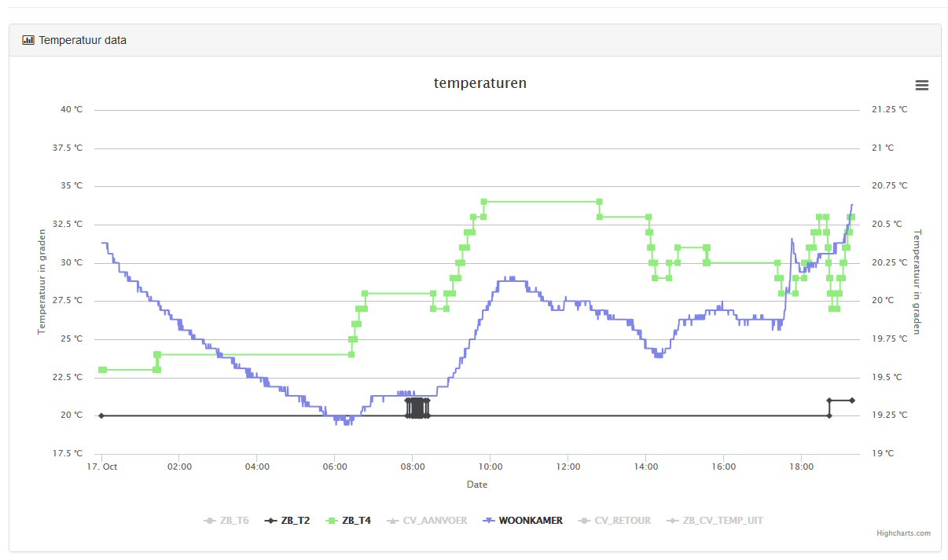Click the bar chart icon beside Temperatuur data
Screen dimensions: 948x560
[28, 40]
